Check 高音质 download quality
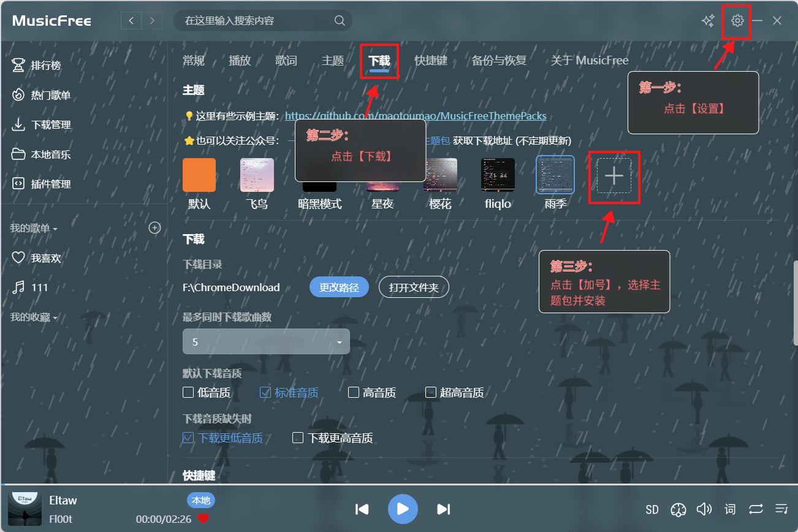Viewport: 798px width, 532px height. 372,392
